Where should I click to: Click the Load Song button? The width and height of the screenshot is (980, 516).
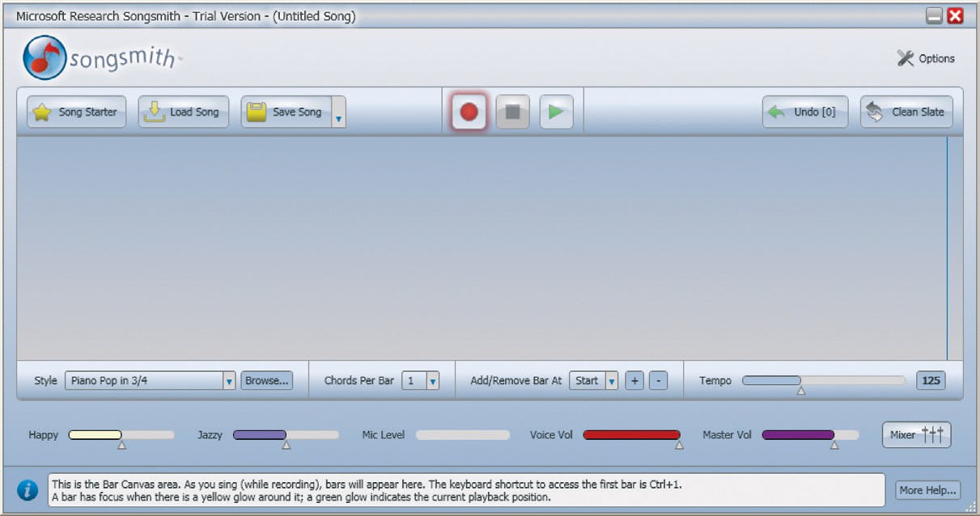[x=184, y=112]
